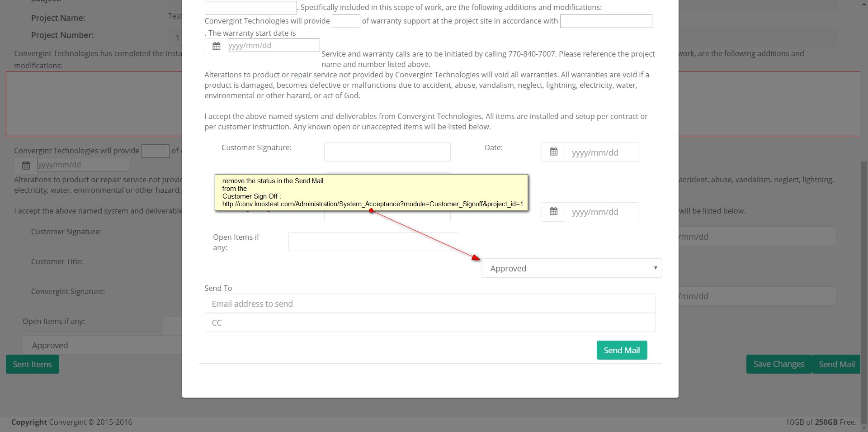Focus the lower date field in the dialog, above Approved
Image resolution: width=868 pixels, height=432 pixels.
pos(601,212)
